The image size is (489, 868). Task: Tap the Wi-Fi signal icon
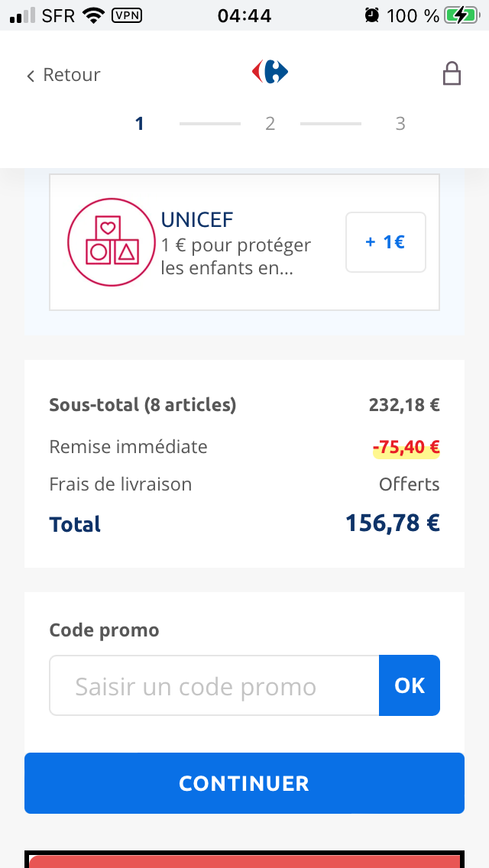(x=94, y=15)
